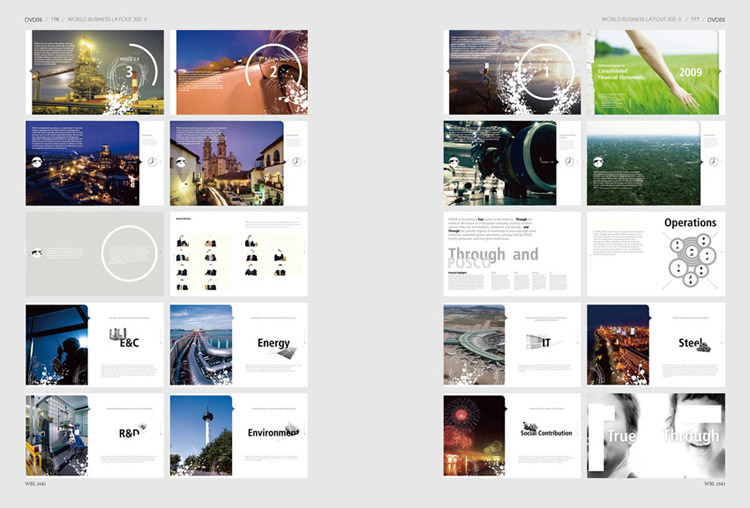750x508 pixels.
Task: Click the graphic beside the R&D title
Action: pyautogui.click(x=143, y=427)
